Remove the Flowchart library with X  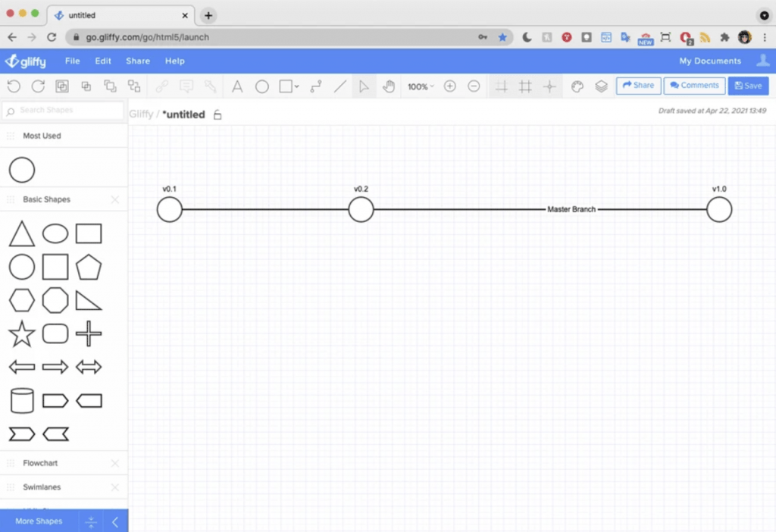(115, 463)
